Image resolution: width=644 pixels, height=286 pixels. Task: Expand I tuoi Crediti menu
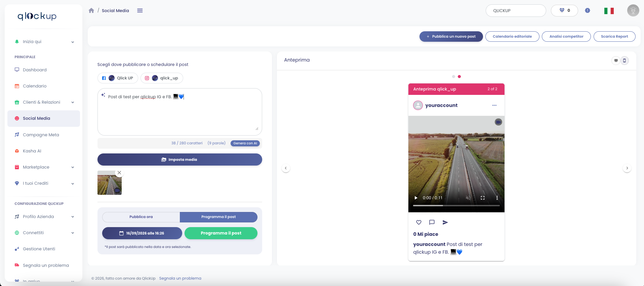coord(44,183)
